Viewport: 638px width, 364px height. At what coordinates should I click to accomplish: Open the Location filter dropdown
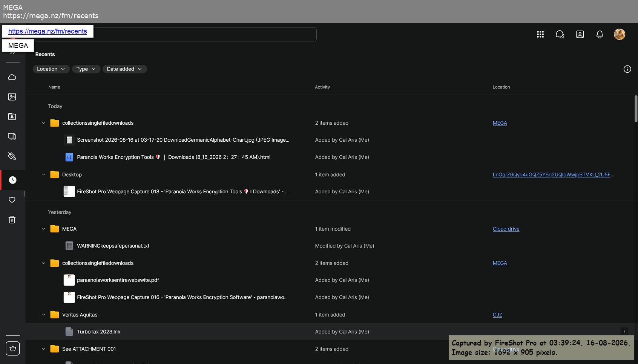[51, 69]
